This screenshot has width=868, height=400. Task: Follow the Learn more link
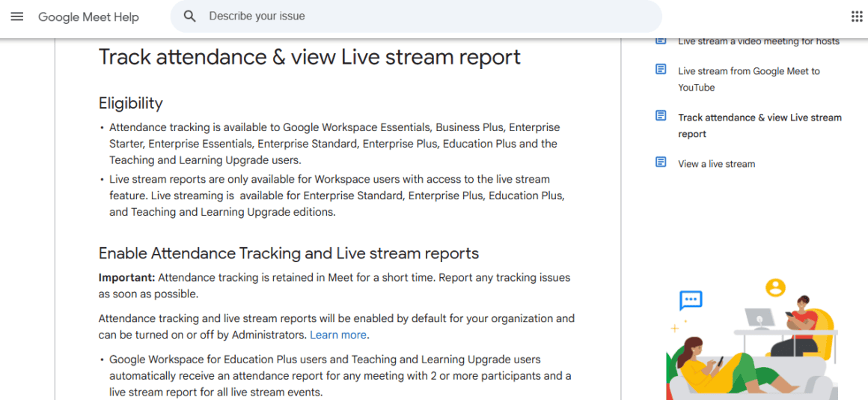coord(337,335)
